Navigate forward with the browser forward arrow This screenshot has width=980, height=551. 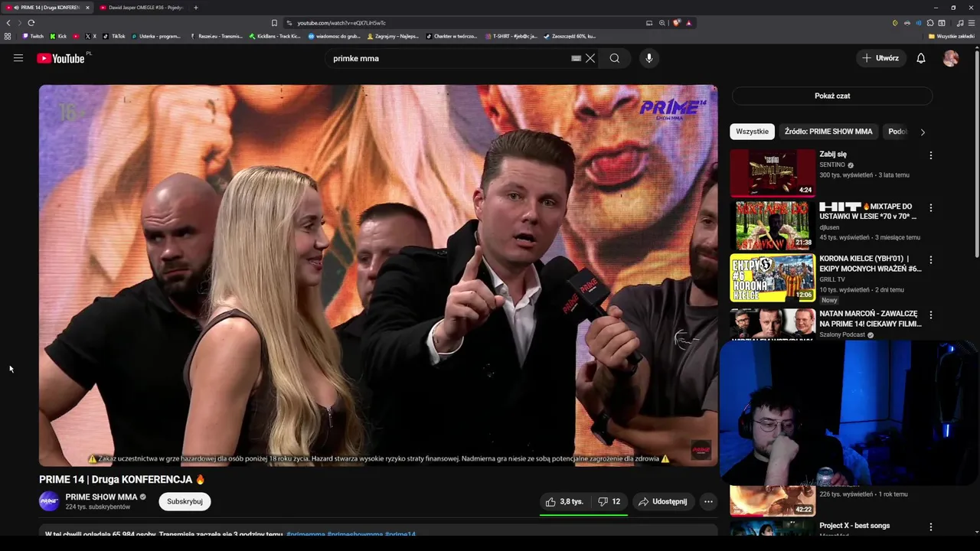(x=19, y=23)
